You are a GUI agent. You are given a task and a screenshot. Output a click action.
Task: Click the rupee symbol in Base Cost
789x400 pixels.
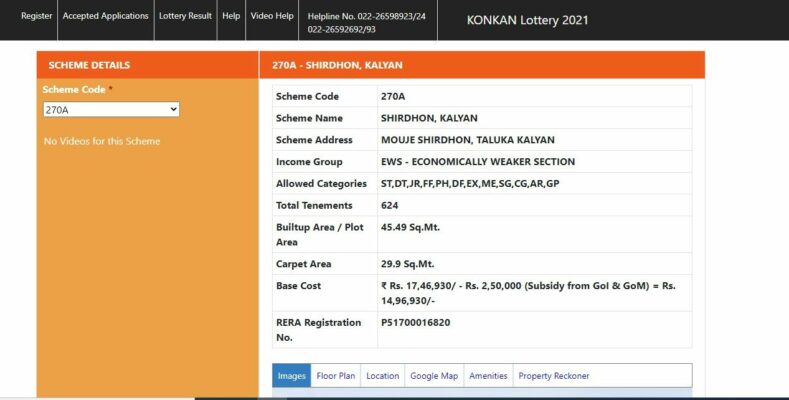coord(385,286)
